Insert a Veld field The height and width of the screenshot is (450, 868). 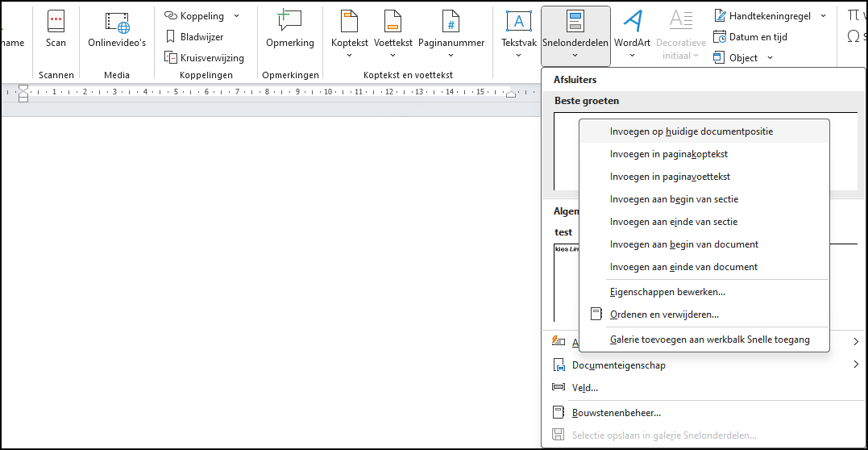point(703,388)
